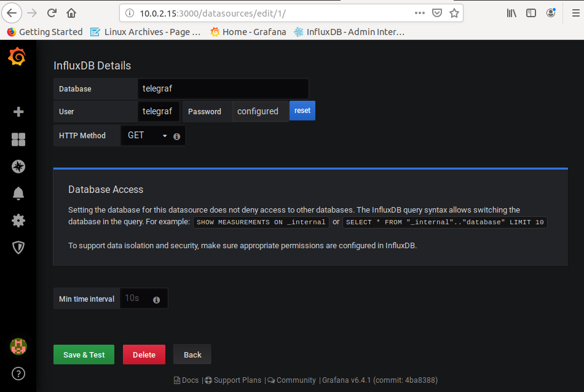Click the Grafana v6.4.1 version text
Screen dimensions: 584x392
[x=379, y=380]
